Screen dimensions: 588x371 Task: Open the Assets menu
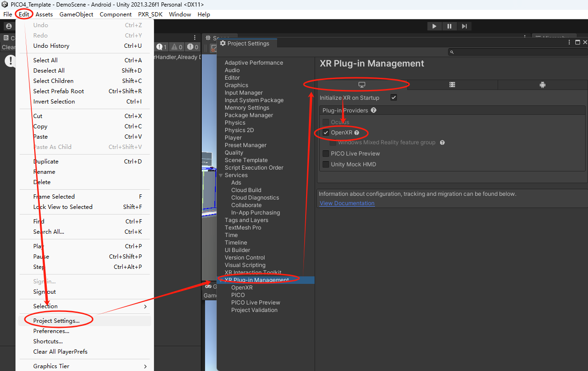[x=44, y=14]
